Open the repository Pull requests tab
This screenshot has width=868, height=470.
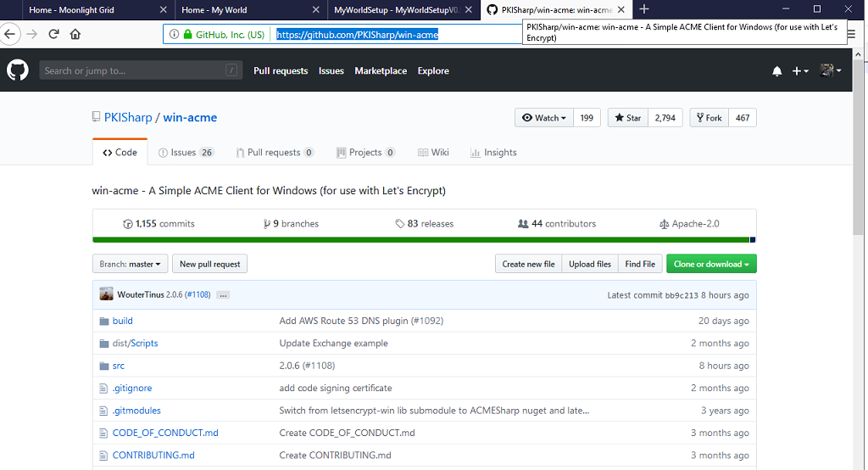point(275,153)
